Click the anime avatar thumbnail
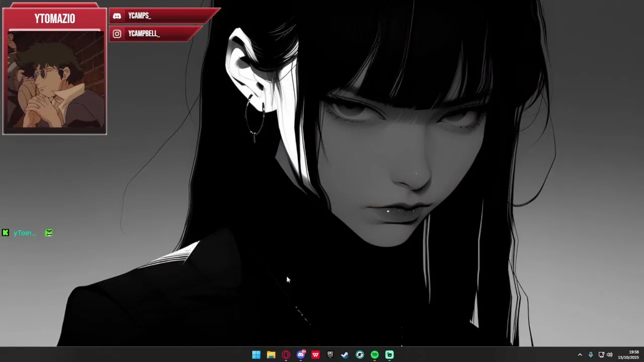 (55, 80)
